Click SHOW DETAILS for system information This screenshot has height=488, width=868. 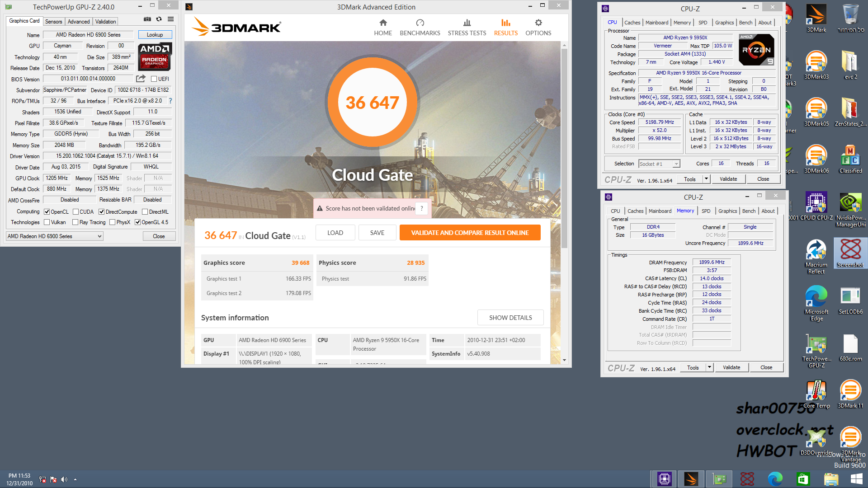510,318
